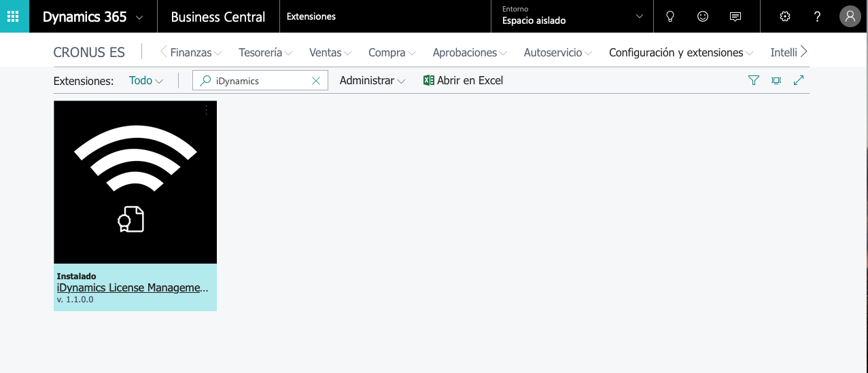This screenshot has height=373, width=868.
Task: Open the Compra menu
Action: (x=392, y=52)
